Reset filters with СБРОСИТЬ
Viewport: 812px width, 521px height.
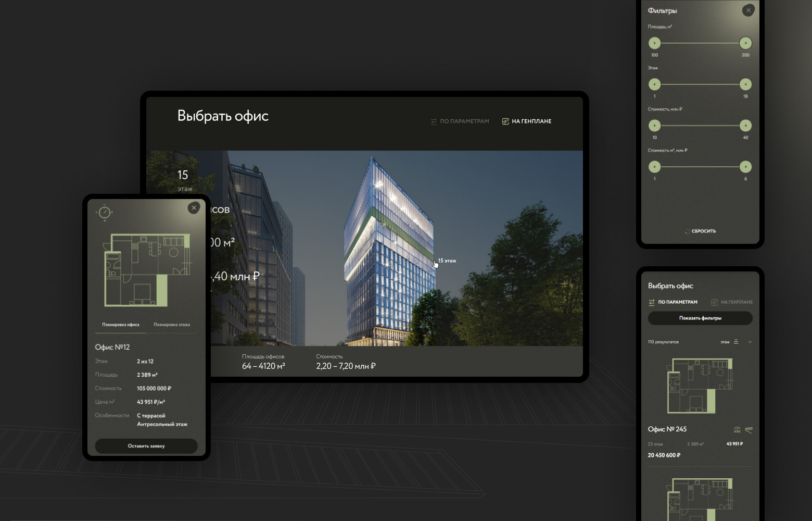(700, 231)
